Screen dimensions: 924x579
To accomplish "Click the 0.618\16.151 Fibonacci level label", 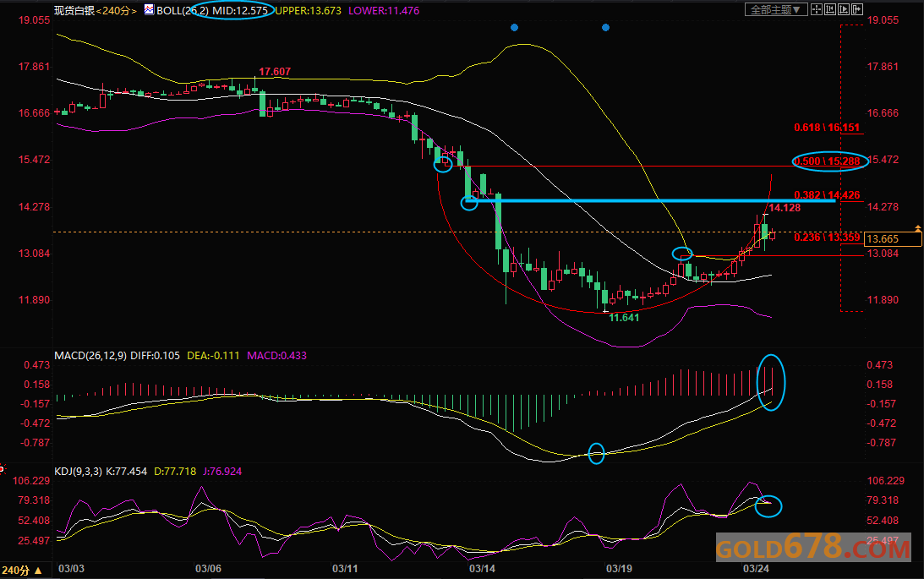I will coord(827,128).
